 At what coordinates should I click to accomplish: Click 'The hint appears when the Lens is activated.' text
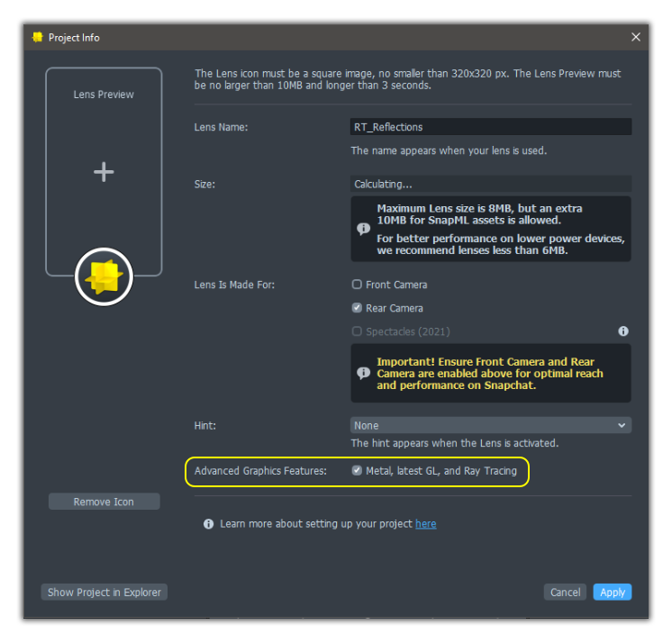455,443
